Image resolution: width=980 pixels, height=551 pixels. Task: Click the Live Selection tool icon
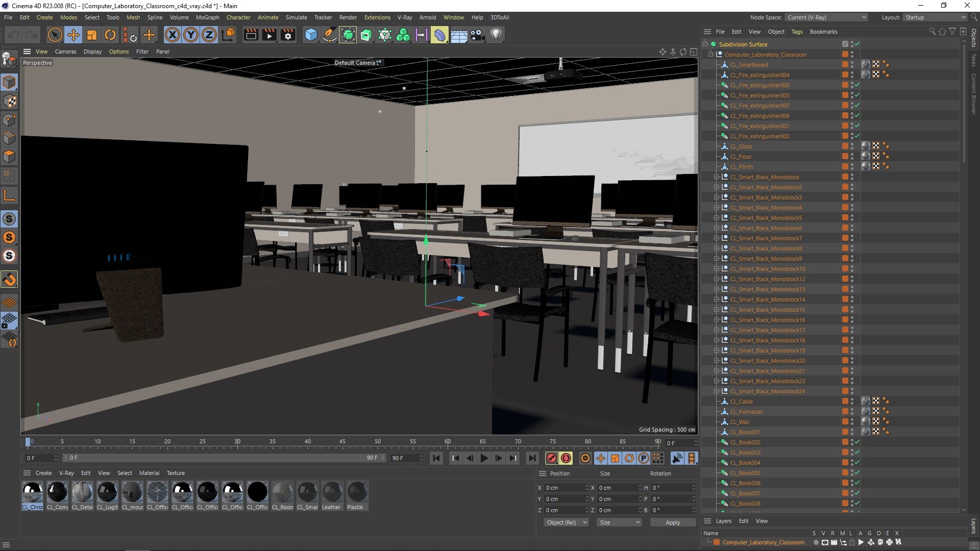point(55,35)
